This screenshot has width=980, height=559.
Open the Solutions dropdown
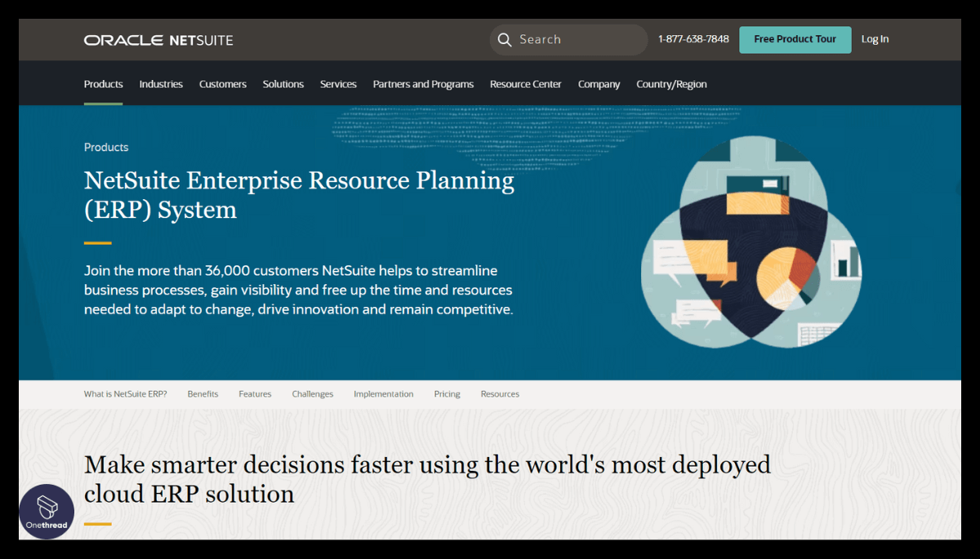click(283, 83)
